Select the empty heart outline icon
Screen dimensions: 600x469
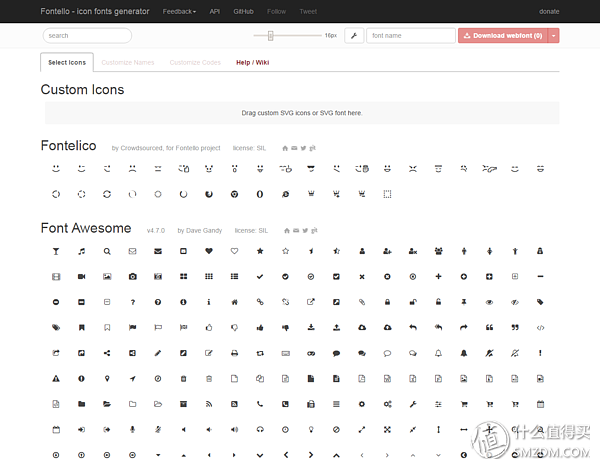(x=235, y=251)
